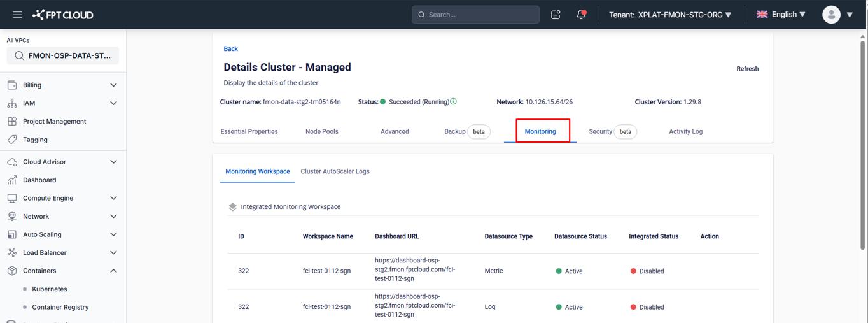
Task: Click the FPT Cloud logo
Action: tap(63, 15)
